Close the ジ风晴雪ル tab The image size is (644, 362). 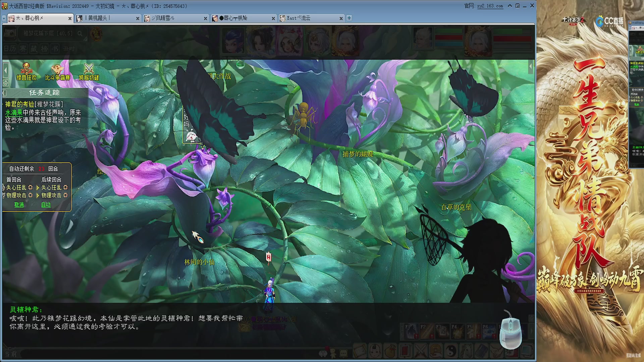click(x=206, y=18)
